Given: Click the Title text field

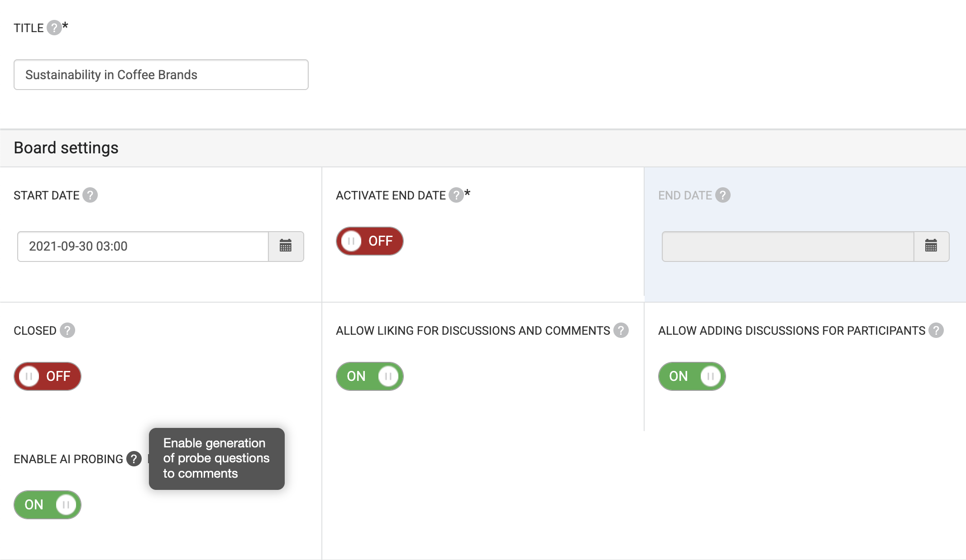Looking at the screenshot, I should pos(161,75).
